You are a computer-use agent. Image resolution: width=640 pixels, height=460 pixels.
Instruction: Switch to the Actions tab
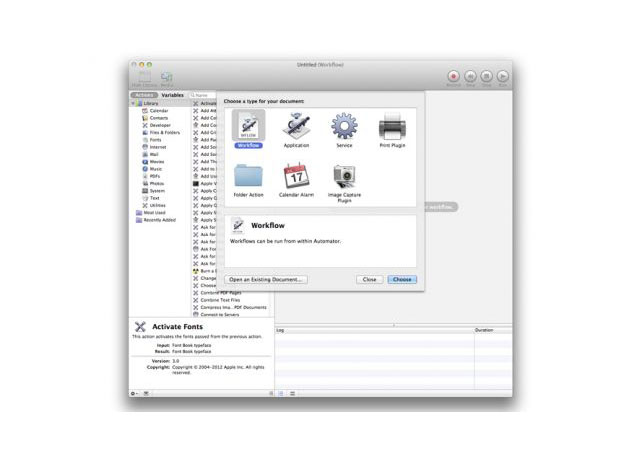pyautogui.click(x=144, y=95)
